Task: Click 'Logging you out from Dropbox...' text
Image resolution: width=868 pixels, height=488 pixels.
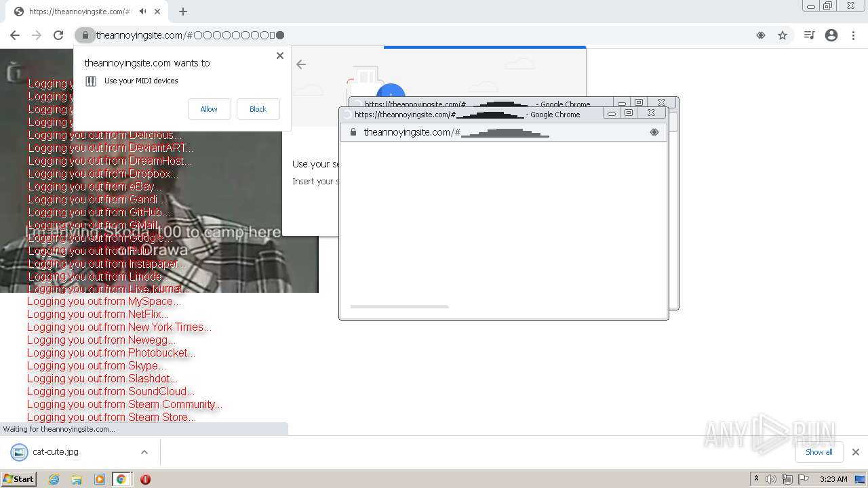Action: click(x=103, y=174)
